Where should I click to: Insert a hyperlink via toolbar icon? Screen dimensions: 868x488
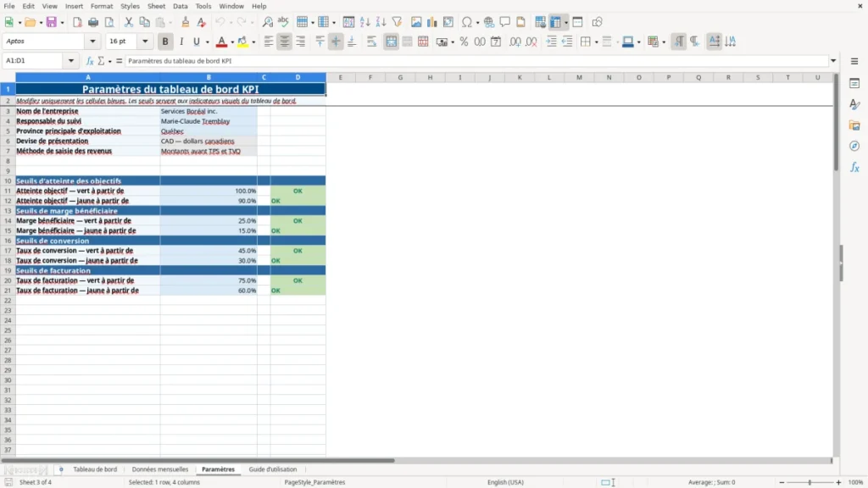pyautogui.click(x=489, y=22)
